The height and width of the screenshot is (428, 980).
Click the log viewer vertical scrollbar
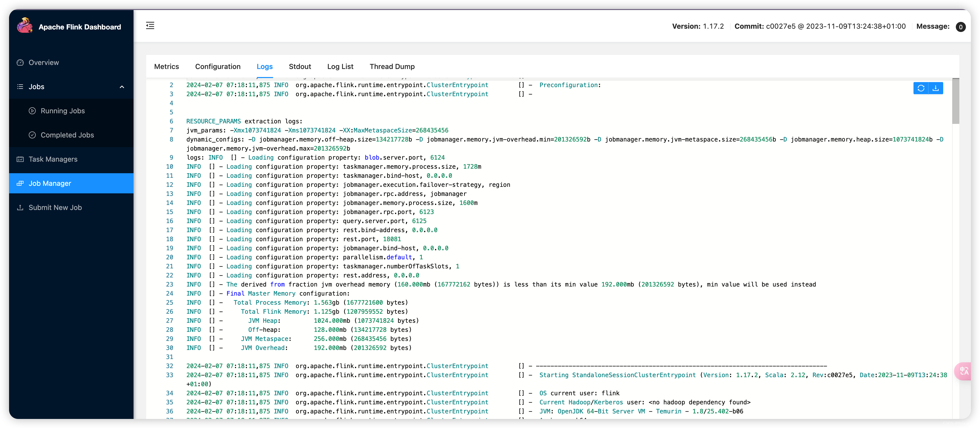click(x=955, y=101)
